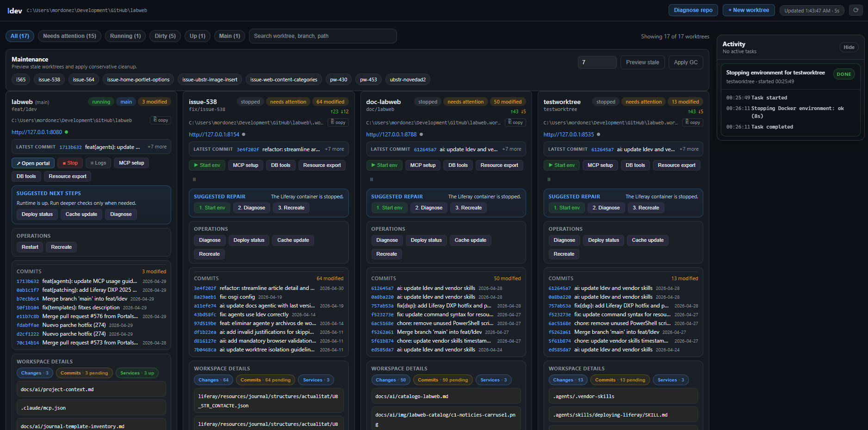
Task: Open Commits 50 pending tab for doc-labweb
Action: 443,380
